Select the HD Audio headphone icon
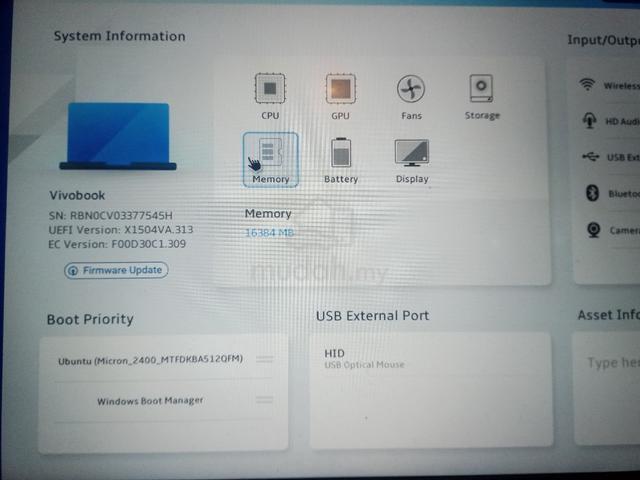This screenshot has height=480, width=640. [589, 120]
